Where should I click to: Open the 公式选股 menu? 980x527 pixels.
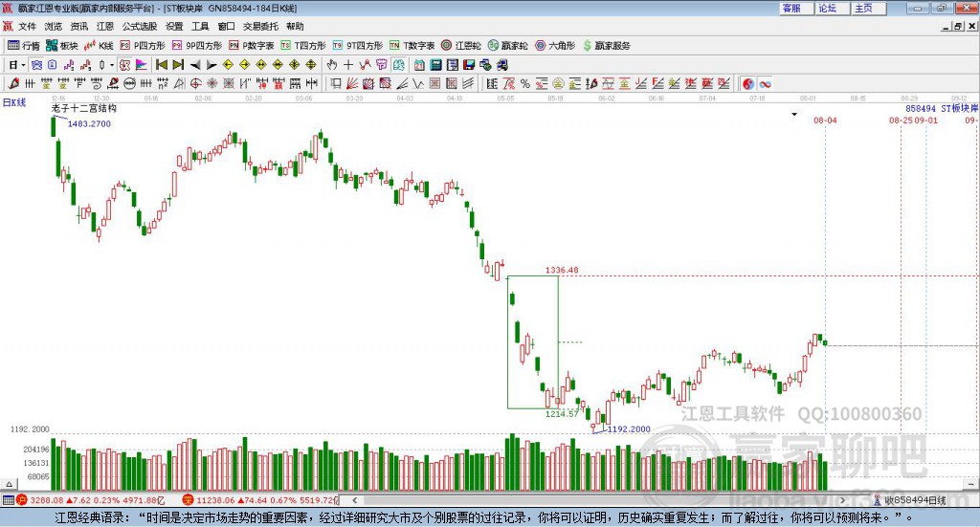(x=140, y=26)
